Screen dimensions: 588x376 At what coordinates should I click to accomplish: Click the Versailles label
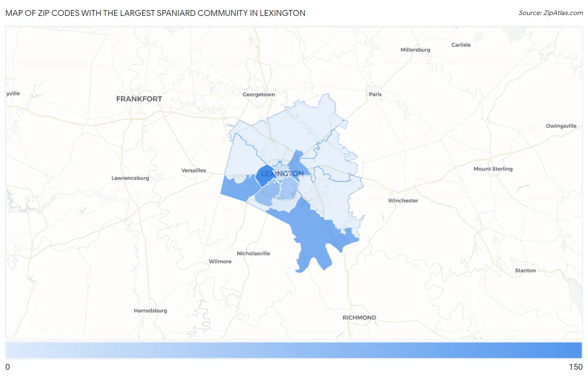coord(194,170)
